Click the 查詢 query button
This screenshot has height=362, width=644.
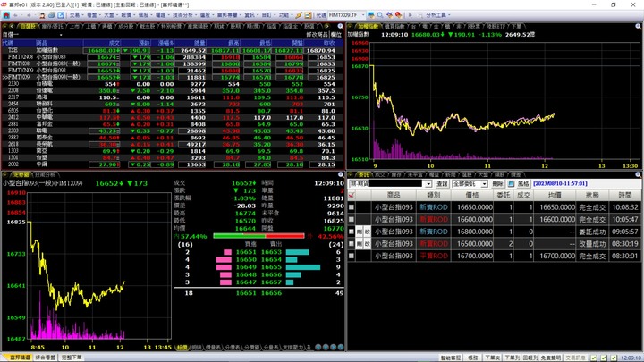(442, 184)
